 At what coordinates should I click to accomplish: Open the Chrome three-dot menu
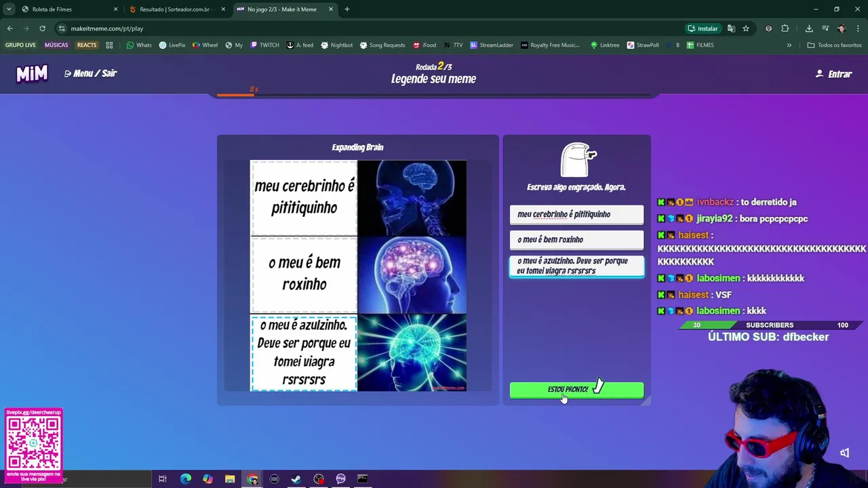(x=858, y=28)
